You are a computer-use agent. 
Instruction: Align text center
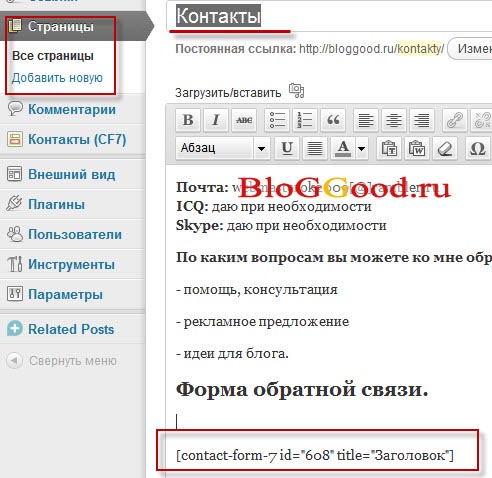coord(394,120)
